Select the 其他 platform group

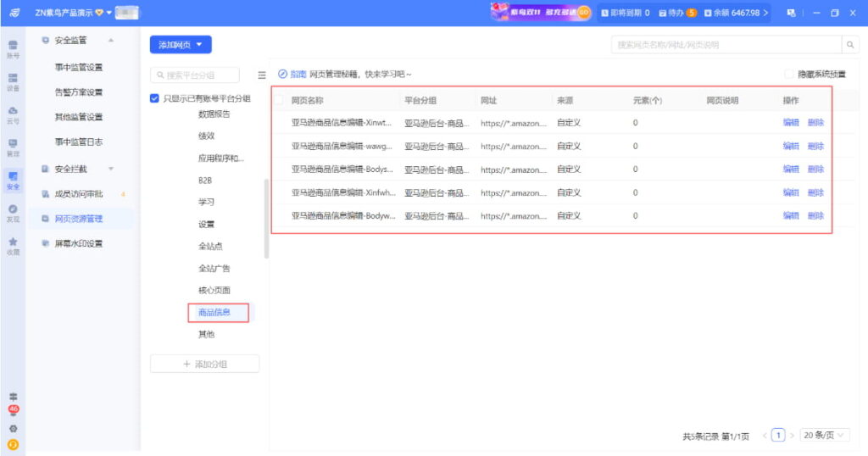point(206,334)
